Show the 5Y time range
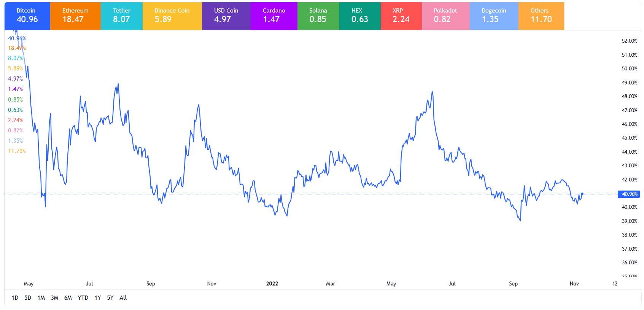The height and width of the screenshot is (310, 644). [x=110, y=298]
